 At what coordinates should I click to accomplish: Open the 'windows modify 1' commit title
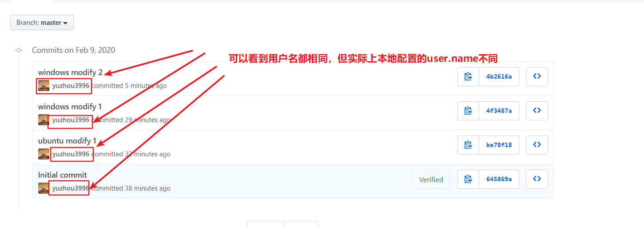(x=70, y=107)
